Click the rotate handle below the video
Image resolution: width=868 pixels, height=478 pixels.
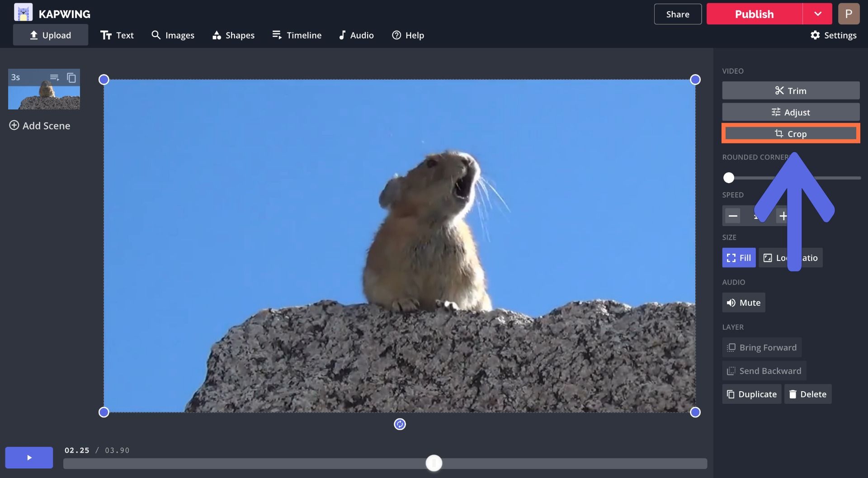[400, 424]
